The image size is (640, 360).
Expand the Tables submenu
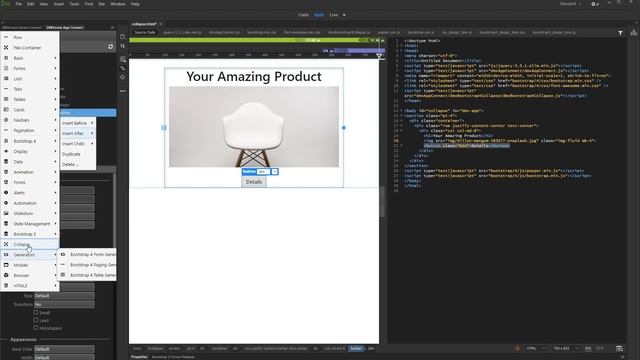pos(30,99)
